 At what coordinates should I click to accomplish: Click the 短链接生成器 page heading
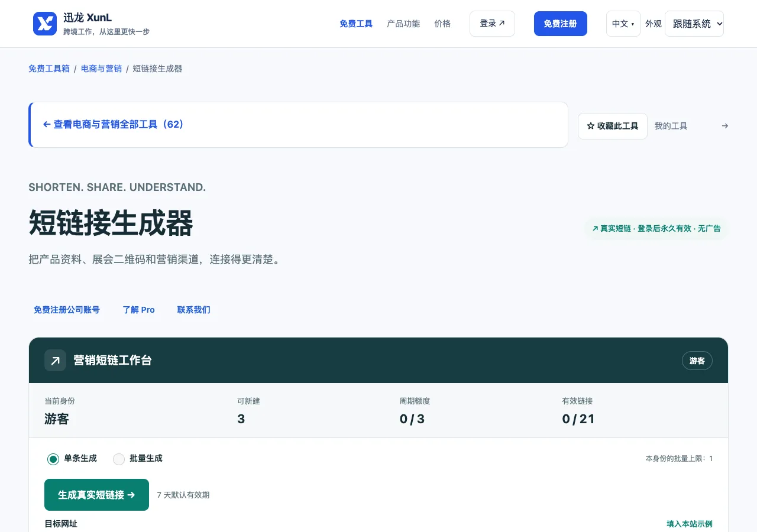pyautogui.click(x=111, y=224)
